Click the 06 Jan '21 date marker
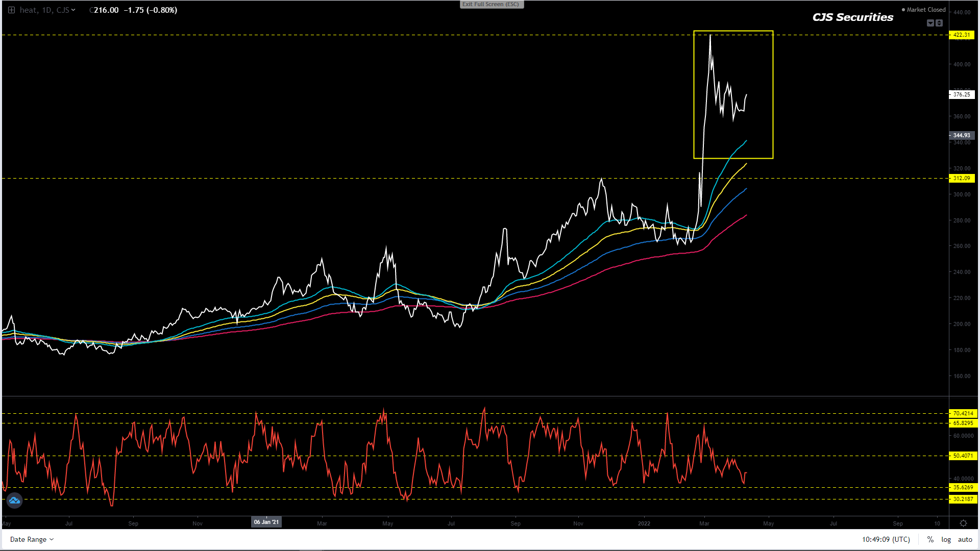Image resolution: width=980 pixels, height=551 pixels. (266, 522)
